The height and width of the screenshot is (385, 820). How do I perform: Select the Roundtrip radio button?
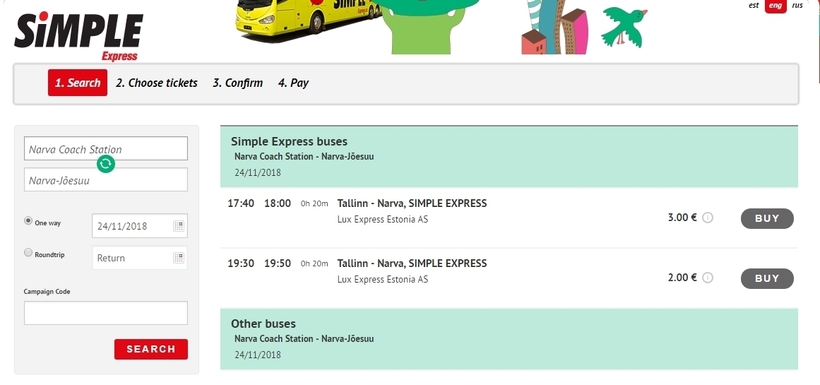[28, 253]
